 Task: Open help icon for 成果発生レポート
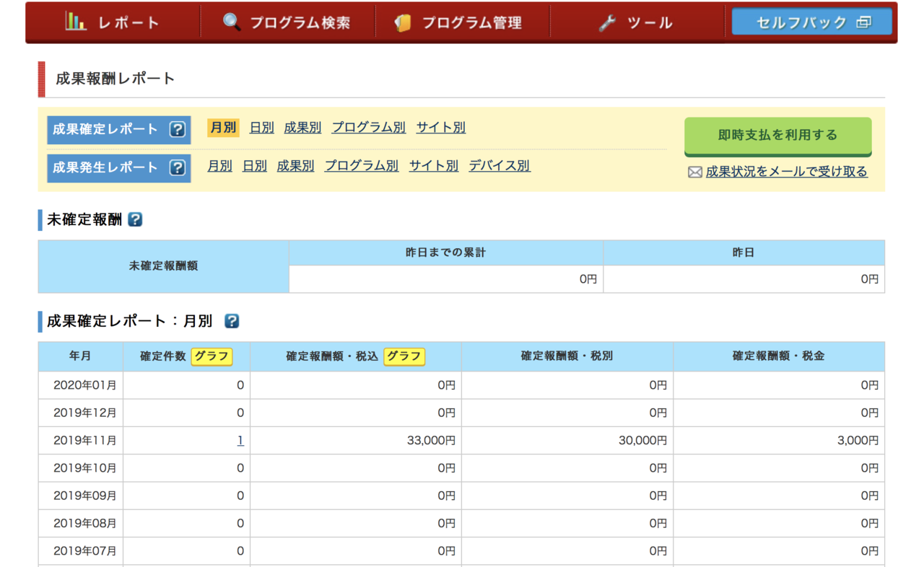pyautogui.click(x=178, y=168)
